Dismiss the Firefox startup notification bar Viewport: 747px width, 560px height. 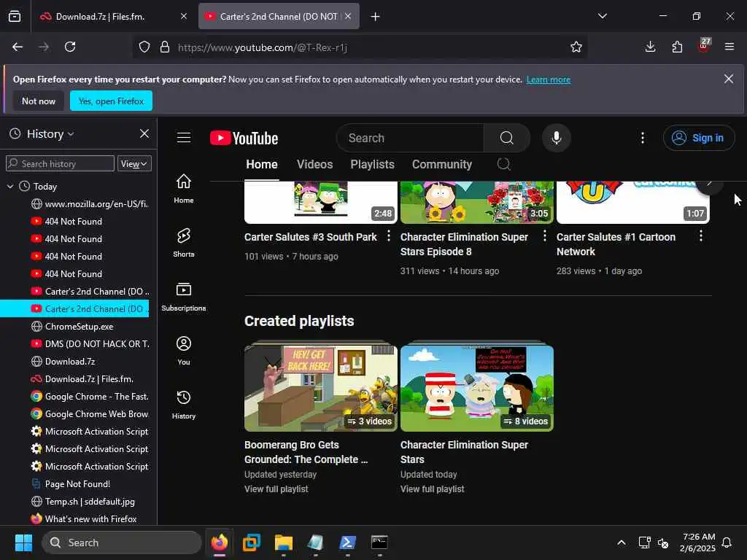[729, 79]
